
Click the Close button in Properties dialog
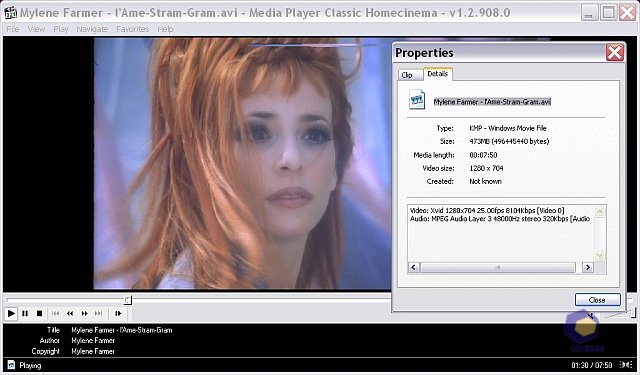coord(598,300)
